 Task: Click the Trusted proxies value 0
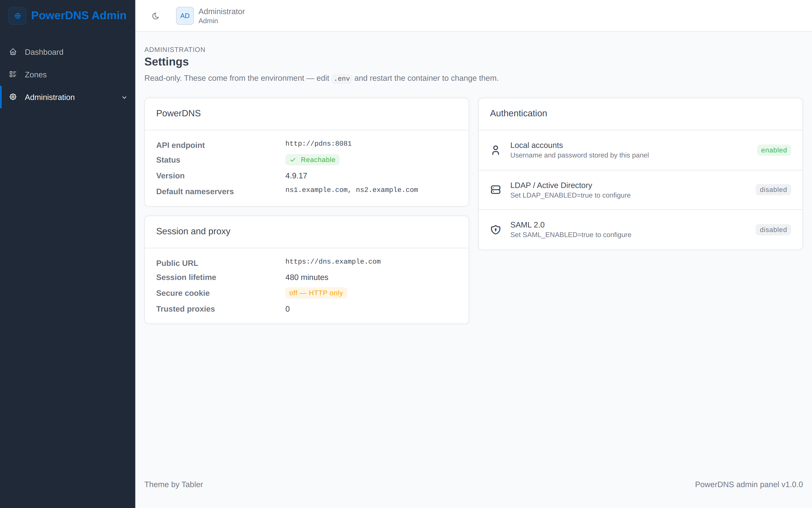coord(288,309)
